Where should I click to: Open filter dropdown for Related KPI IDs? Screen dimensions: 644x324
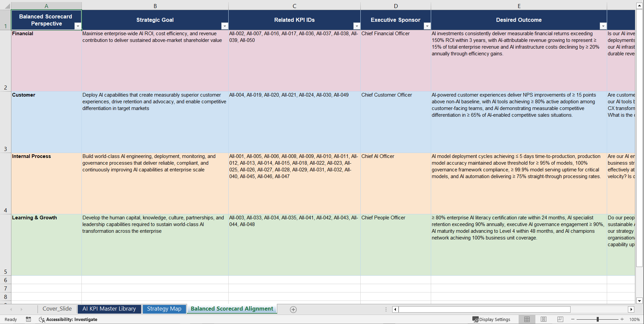[357, 26]
